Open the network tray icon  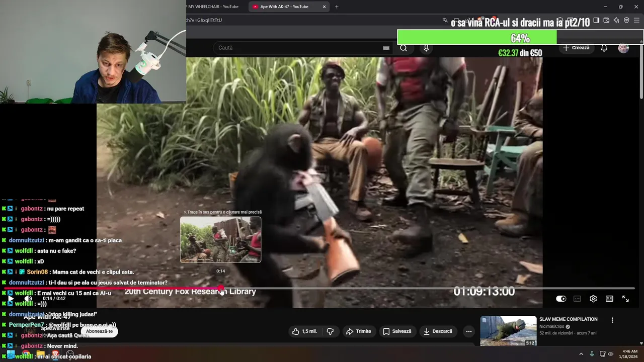(x=603, y=354)
